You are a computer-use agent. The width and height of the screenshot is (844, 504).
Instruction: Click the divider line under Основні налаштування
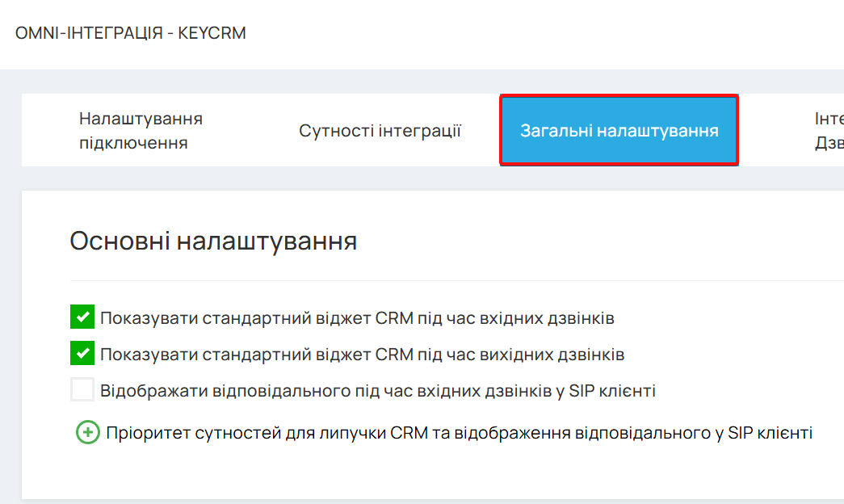tap(456, 280)
